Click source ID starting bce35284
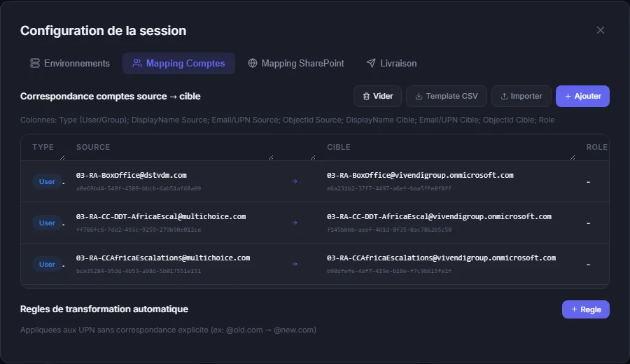This screenshot has height=364, width=630. 139,271
